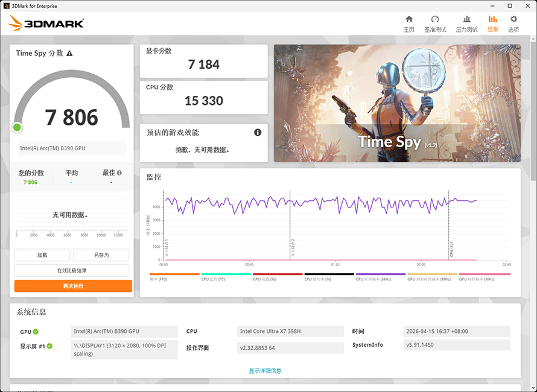
Task: Click the CPU 测试 marker in the chart
Action: click(x=451, y=249)
